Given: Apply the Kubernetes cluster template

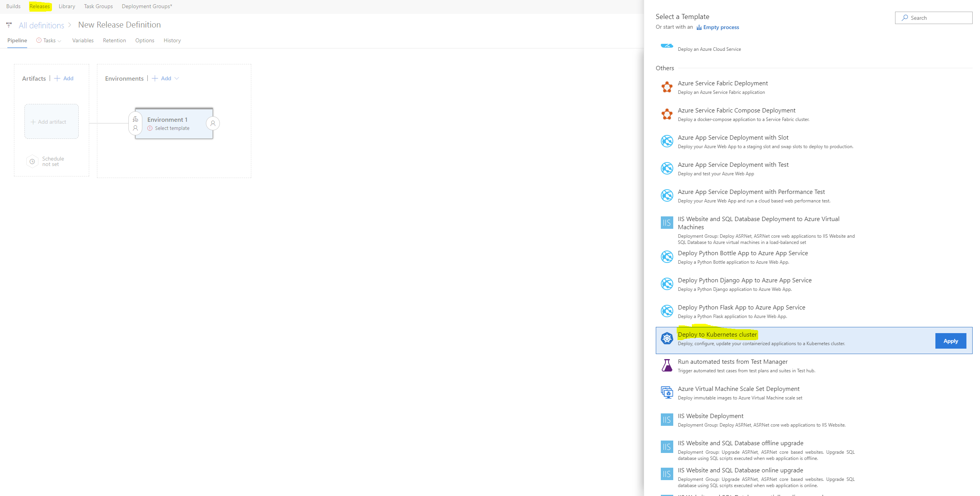Looking at the screenshot, I should click(951, 341).
